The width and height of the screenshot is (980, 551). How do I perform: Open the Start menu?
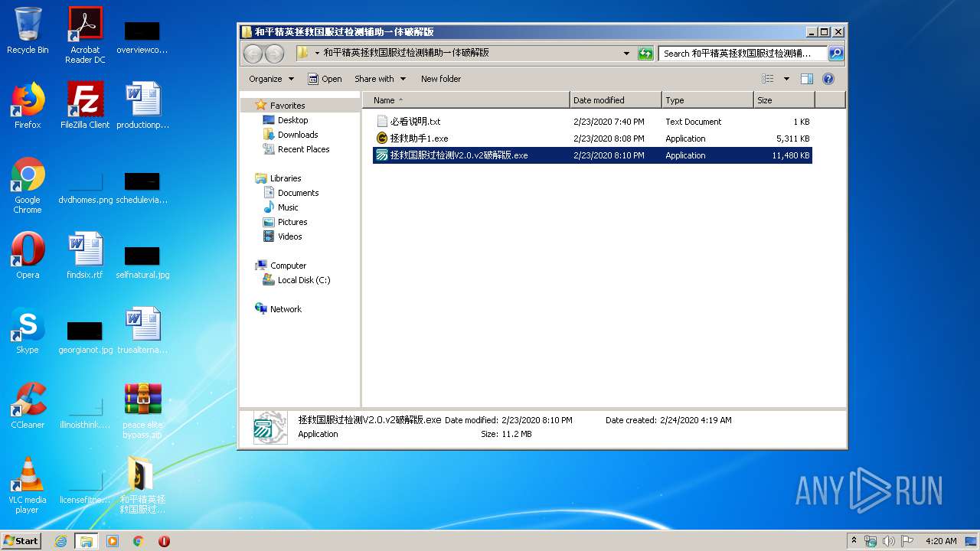click(21, 541)
